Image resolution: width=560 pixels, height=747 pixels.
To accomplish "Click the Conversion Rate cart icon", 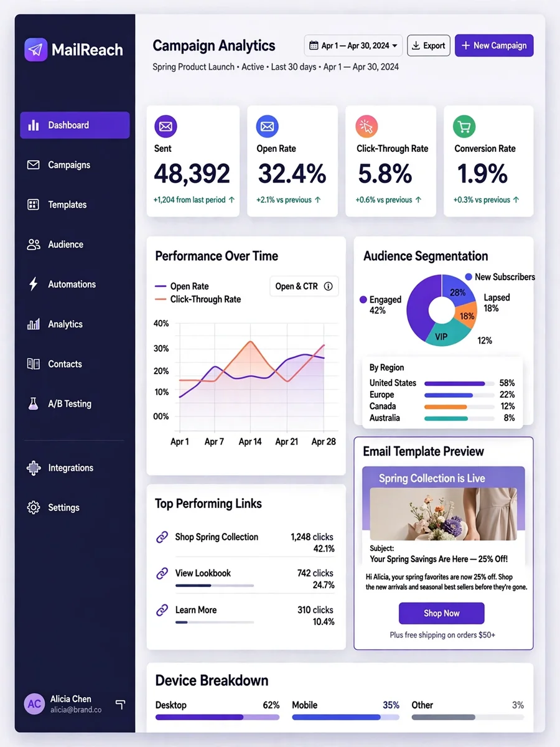I will pos(464,126).
